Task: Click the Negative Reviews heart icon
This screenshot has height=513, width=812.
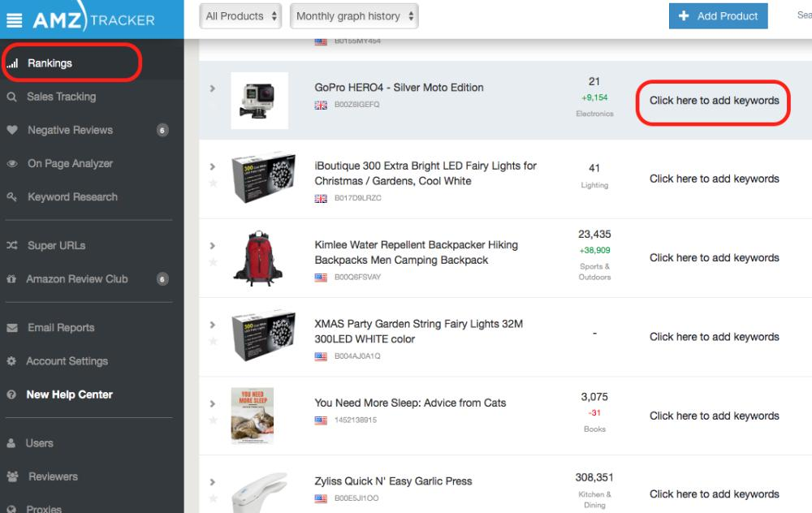Action: coord(12,130)
